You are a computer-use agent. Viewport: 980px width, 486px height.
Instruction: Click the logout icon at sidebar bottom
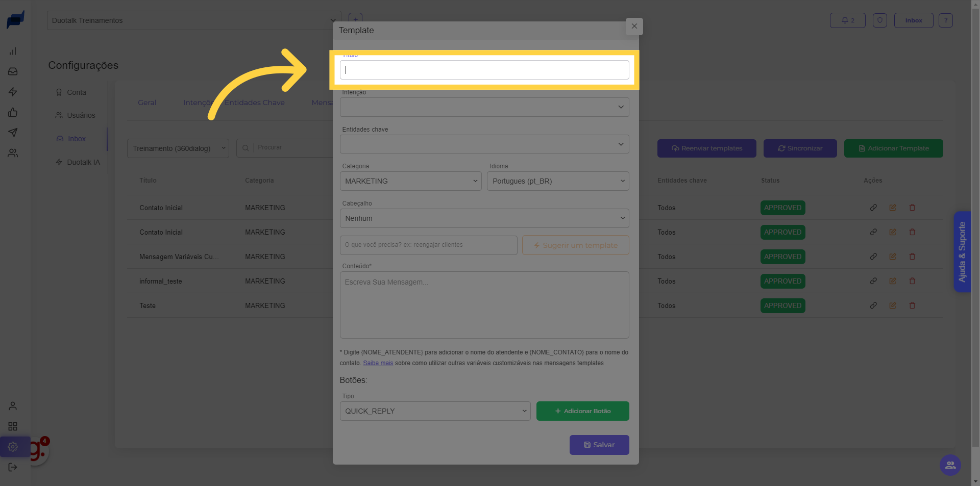point(13,467)
